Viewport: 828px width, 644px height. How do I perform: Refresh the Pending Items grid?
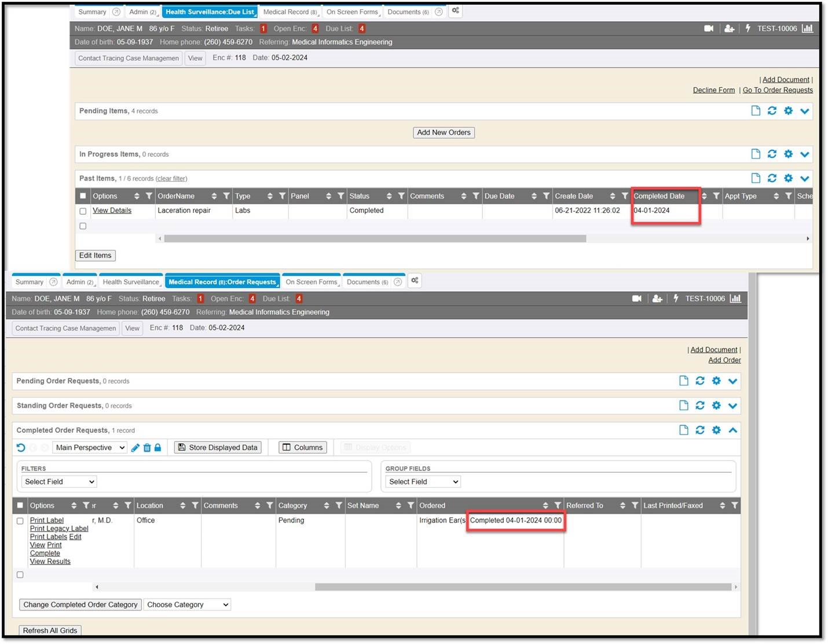point(772,111)
